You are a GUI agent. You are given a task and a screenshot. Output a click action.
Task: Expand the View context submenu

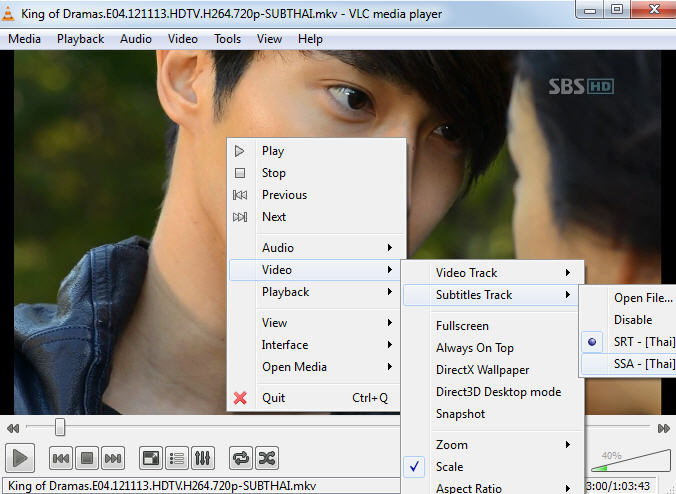tap(317, 323)
